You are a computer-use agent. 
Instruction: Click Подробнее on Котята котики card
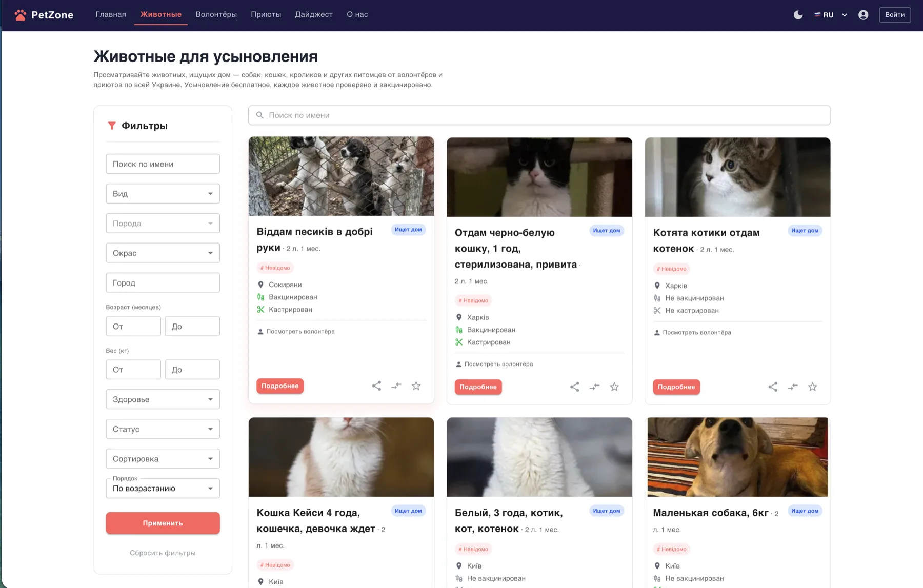coord(676,387)
